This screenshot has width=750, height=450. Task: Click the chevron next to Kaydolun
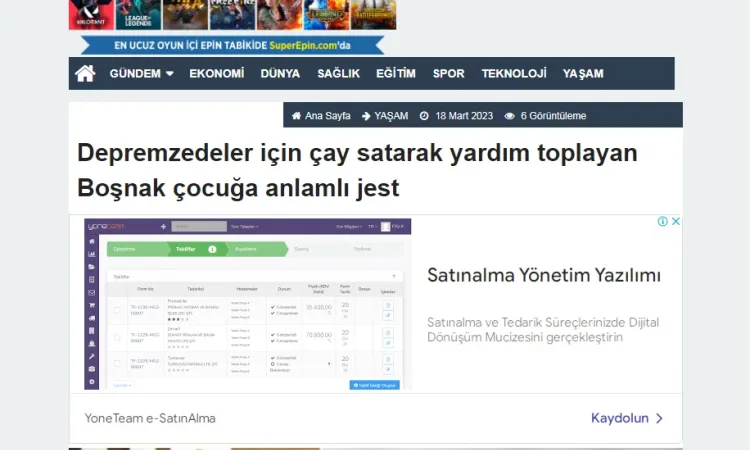pos(660,418)
